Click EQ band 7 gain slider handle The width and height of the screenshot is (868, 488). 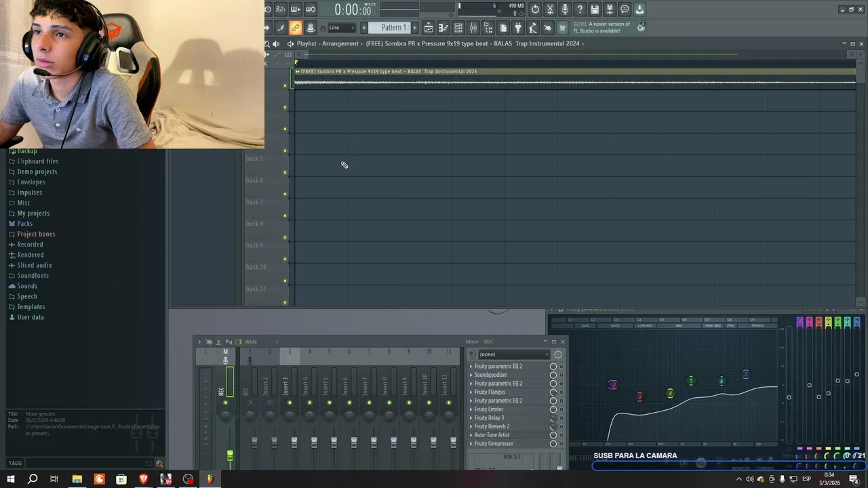tap(856, 374)
